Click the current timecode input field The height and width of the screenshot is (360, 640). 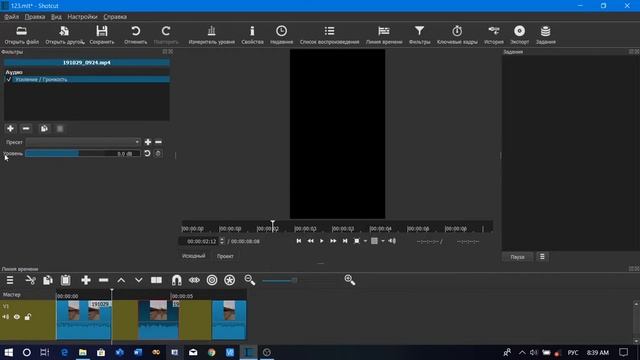coord(199,241)
